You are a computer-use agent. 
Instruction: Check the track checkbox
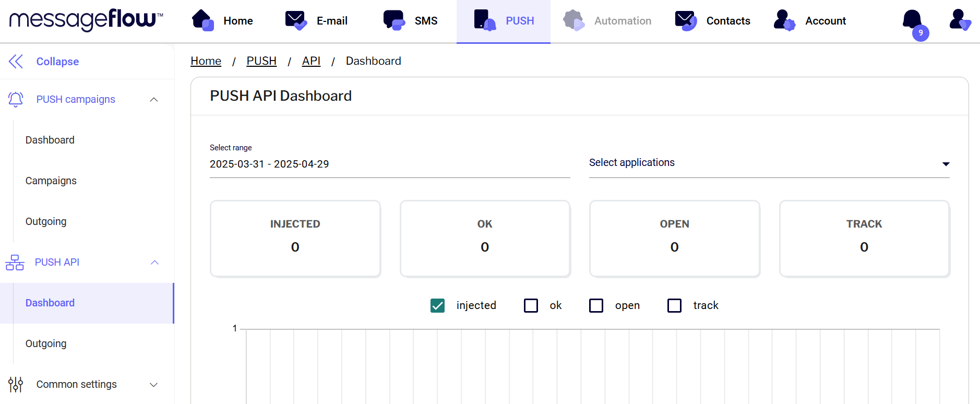tap(674, 305)
